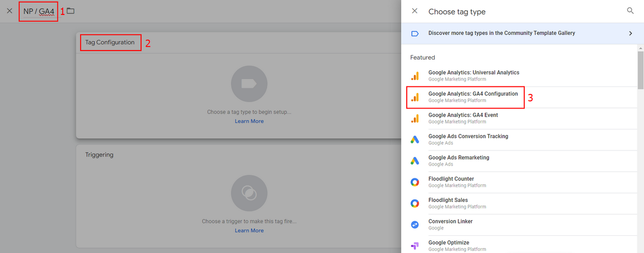Click the gray trigger circle icon in Triggering
The height and width of the screenshot is (253, 644).
(x=249, y=193)
